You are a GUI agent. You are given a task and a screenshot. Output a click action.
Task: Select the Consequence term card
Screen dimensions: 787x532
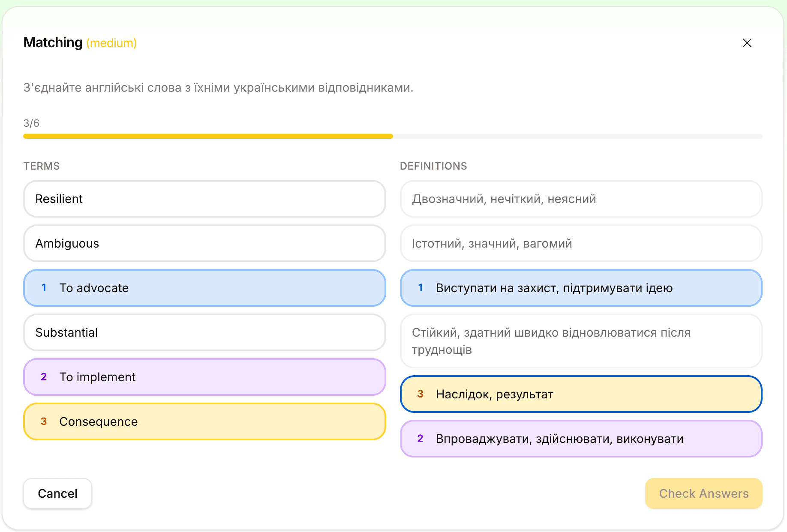[x=204, y=421]
